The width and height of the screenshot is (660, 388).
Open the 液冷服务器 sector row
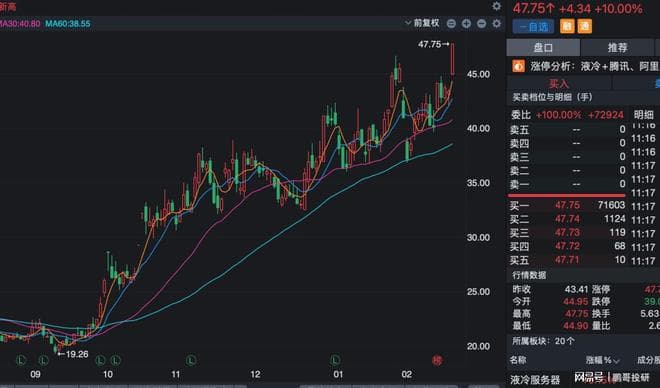tap(535, 380)
